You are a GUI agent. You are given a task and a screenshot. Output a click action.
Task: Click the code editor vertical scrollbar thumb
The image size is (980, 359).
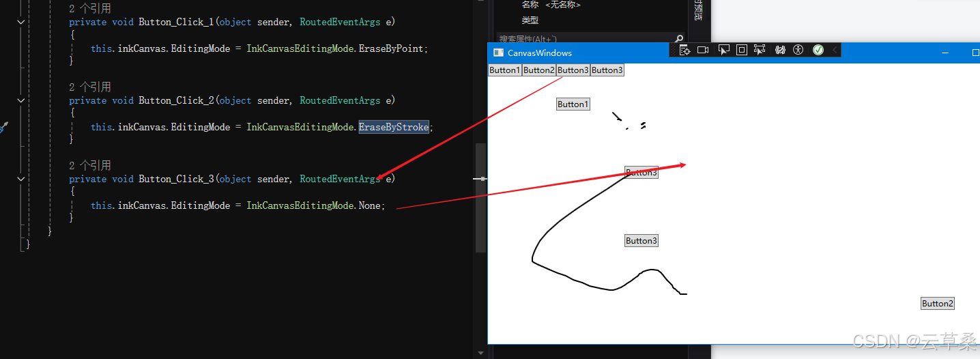point(480,198)
